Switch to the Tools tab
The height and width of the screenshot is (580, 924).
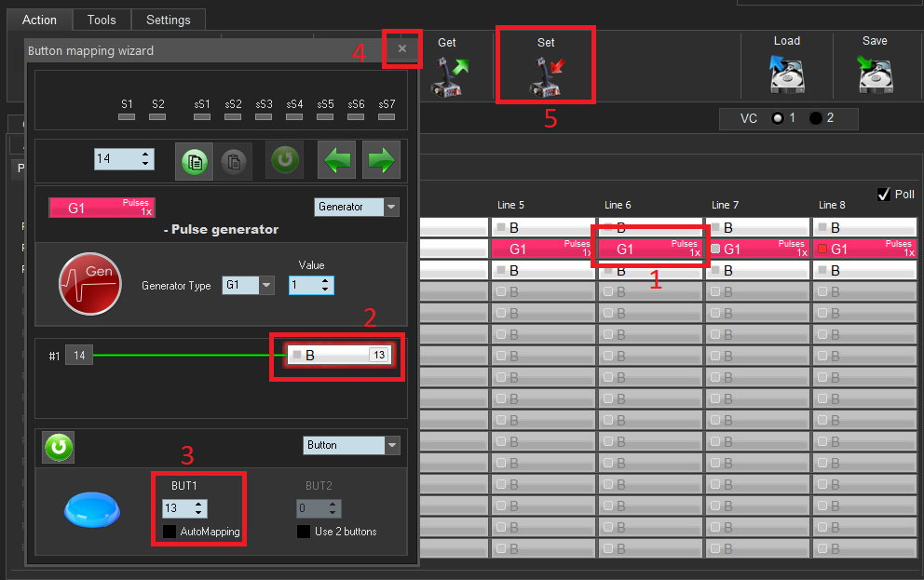tap(102, 20)
